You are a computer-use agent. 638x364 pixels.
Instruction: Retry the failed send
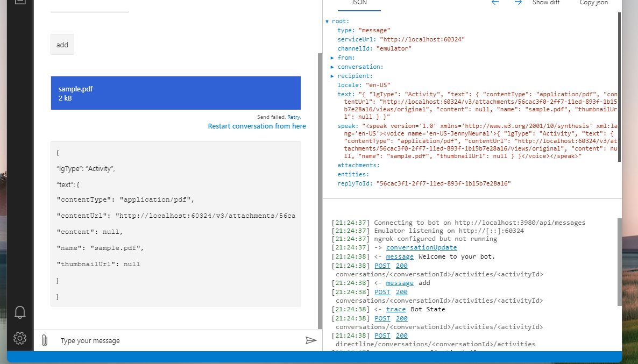[x=293, y=117]
